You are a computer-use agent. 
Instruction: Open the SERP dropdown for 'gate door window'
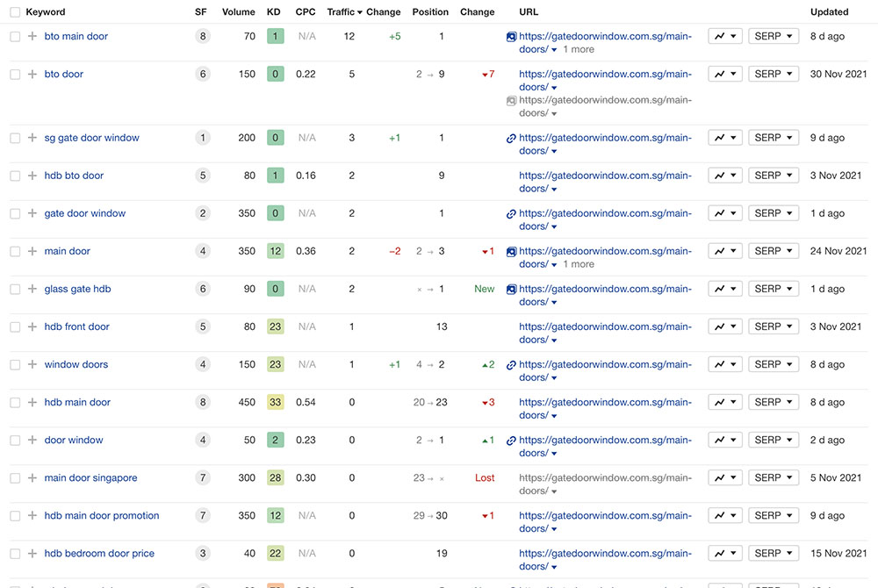pos(774,213)
